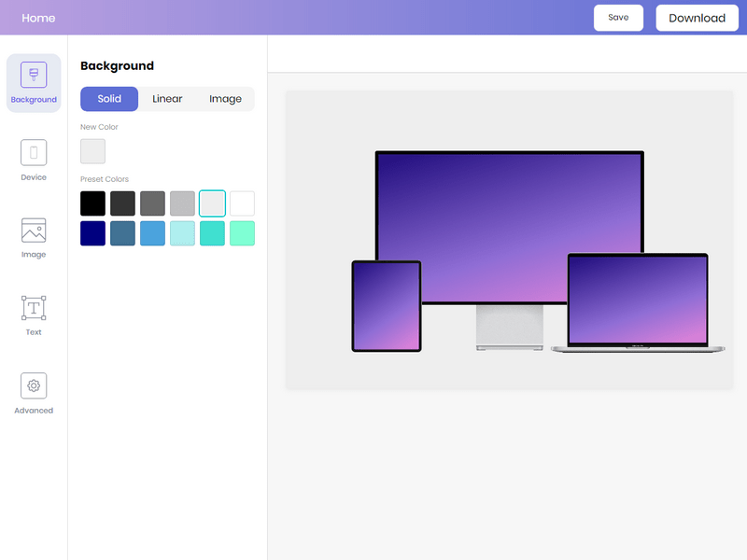Click the tablet device in mockup
This screenshot has width=747, height=560.
point(386,306)
